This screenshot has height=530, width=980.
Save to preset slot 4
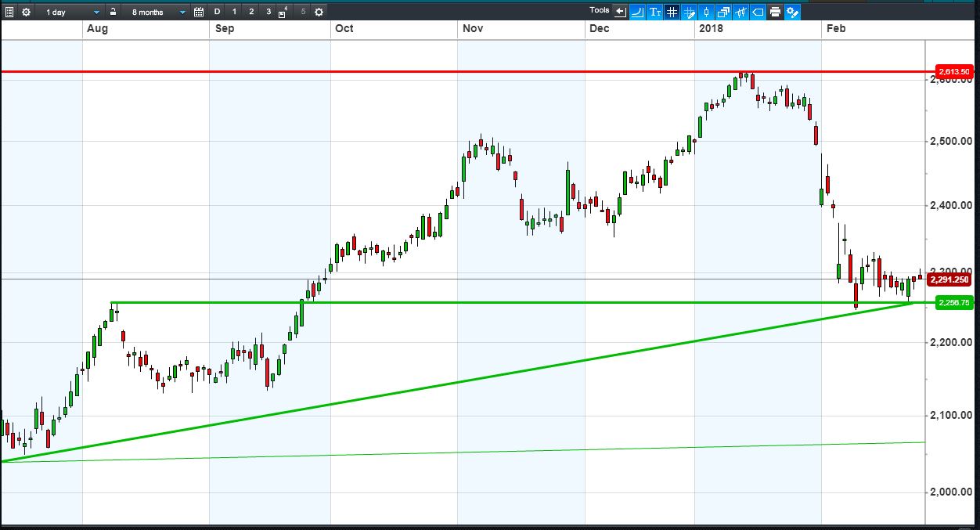[283, 12]
